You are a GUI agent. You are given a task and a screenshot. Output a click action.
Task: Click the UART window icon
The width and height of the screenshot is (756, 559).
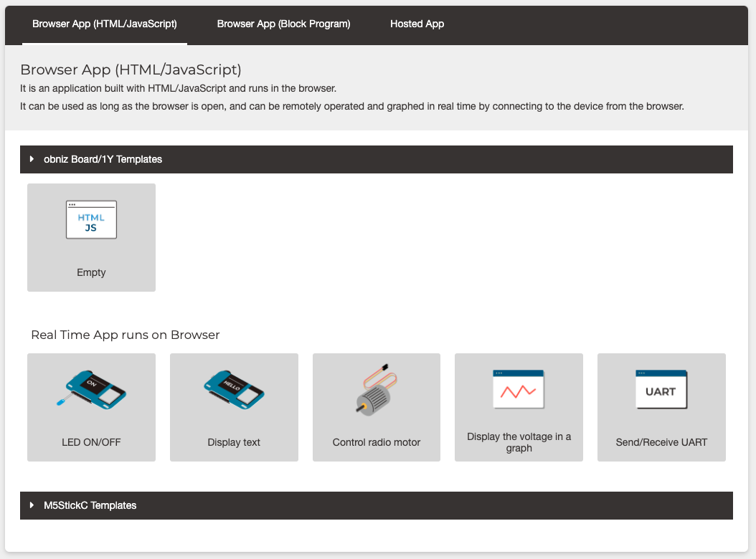(x=661, y=389)
